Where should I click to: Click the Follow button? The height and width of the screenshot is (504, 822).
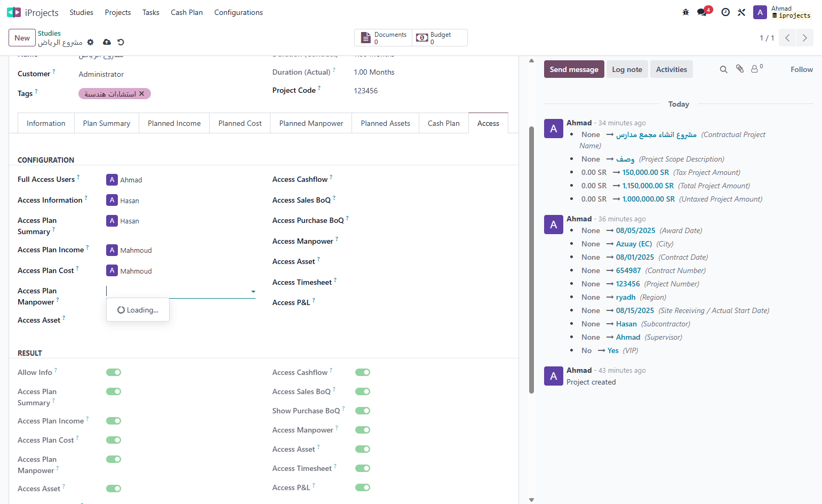pyautogui.click(x=802, y=69)
